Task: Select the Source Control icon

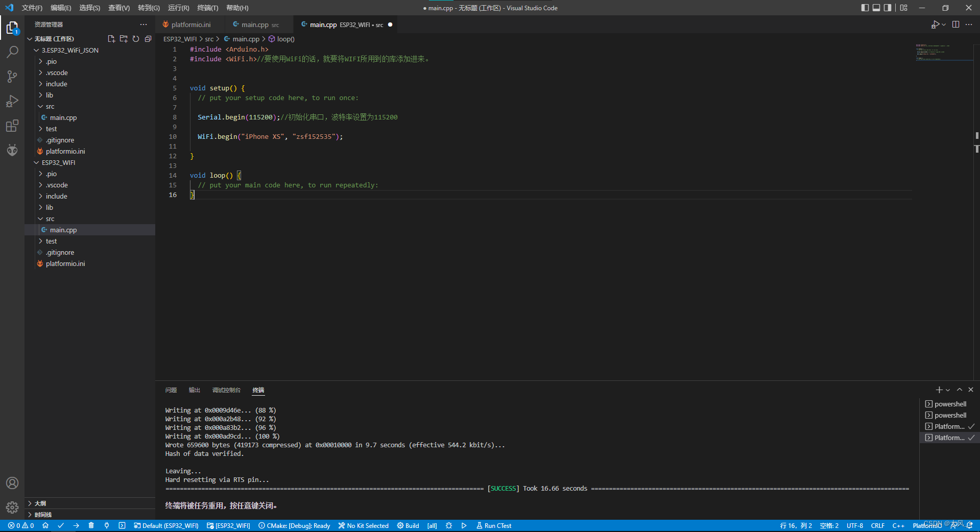Action: (x=12, y=76)
